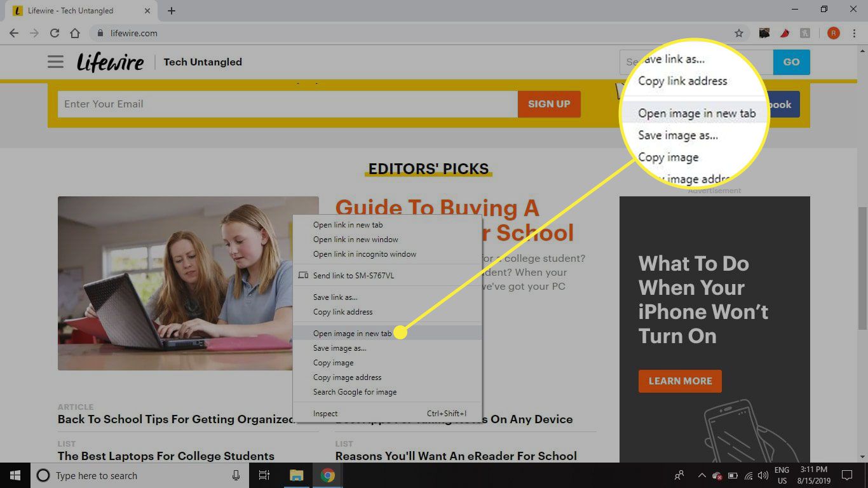Click the volume speaker tray icon

point(763,475)
